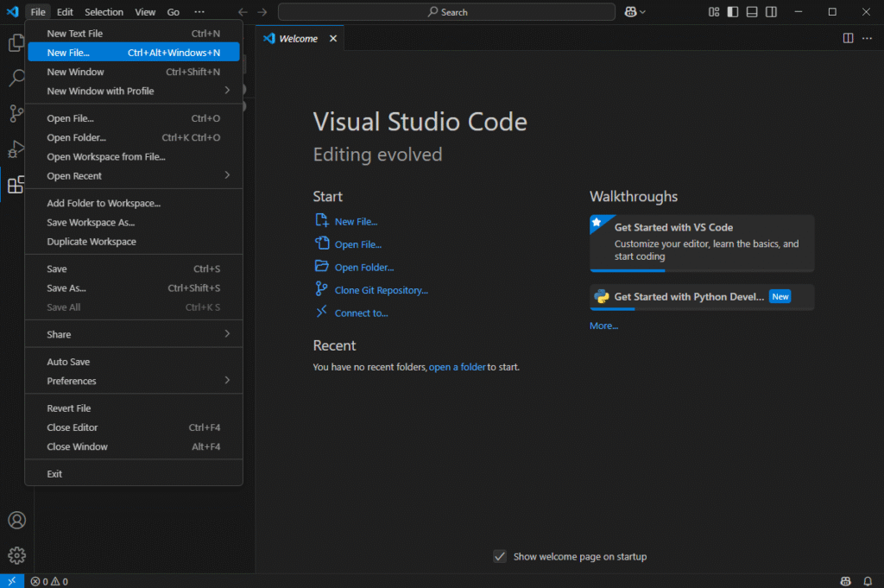The width and height of the screenshot is (884, 588).
Task: Select the Welcome tab
Action: (x=300, y=38)
